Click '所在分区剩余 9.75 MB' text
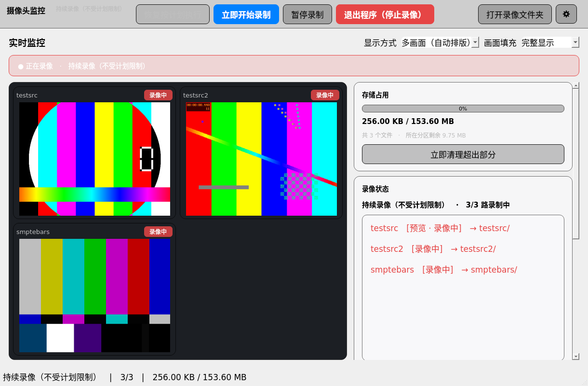Screen dimensions: 588x386 (436, 136)
